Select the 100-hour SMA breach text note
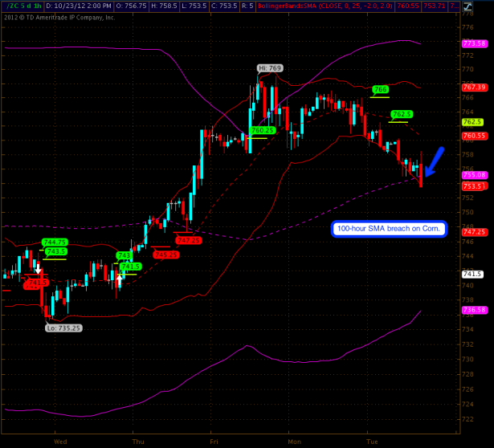Screen dimensions: 494x448 tap(389, 229)
